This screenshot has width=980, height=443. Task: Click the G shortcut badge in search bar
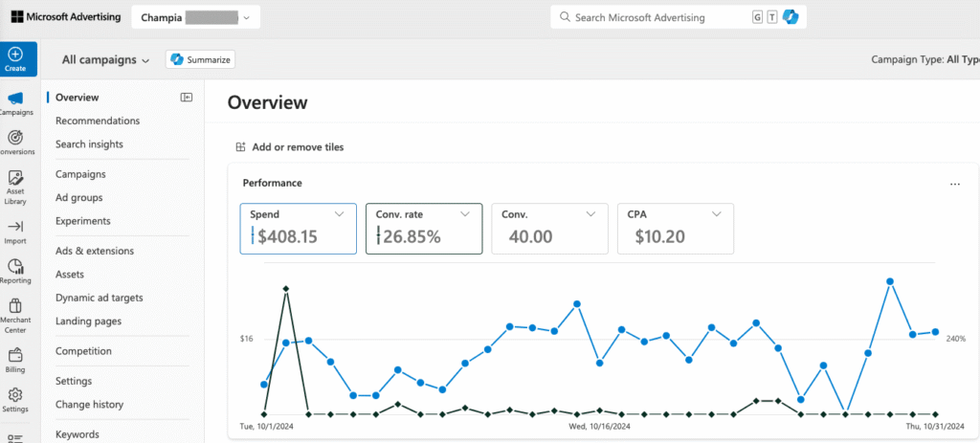click(x=758, y=17)
